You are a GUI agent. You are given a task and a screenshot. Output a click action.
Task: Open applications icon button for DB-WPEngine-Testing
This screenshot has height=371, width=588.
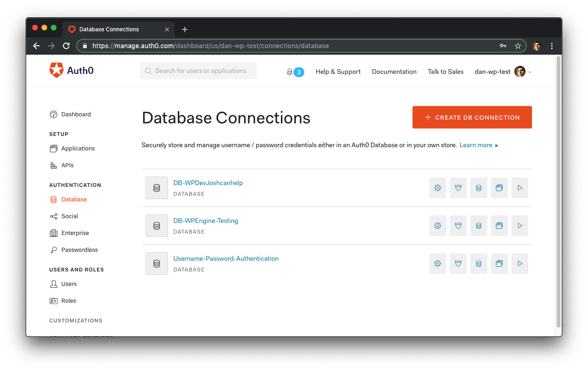tap(499, 226)
